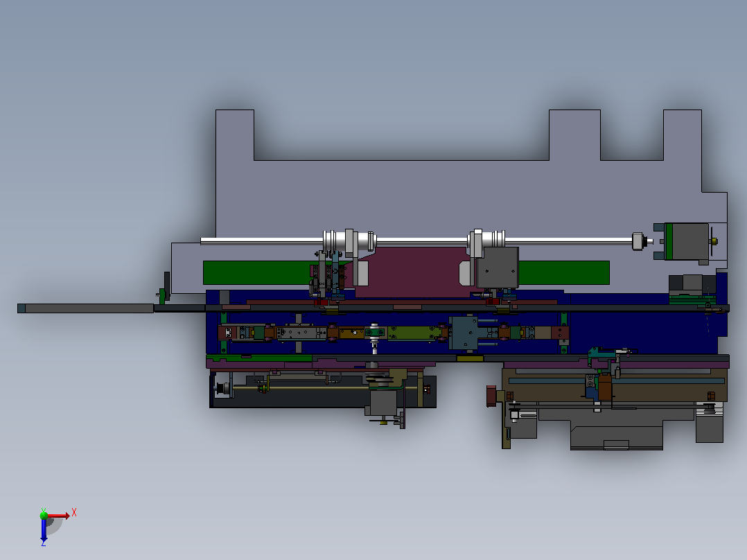Select the long gray rod protruding left of the assembly
Viewport: 747px width, 560px height.
(86, 308)
